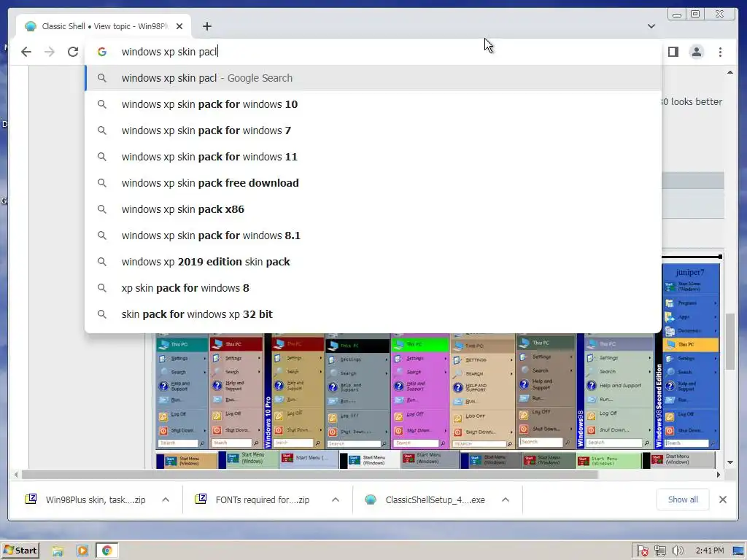Choose suggestion 'skin pack for windows 8.1'

pos(373,236)
